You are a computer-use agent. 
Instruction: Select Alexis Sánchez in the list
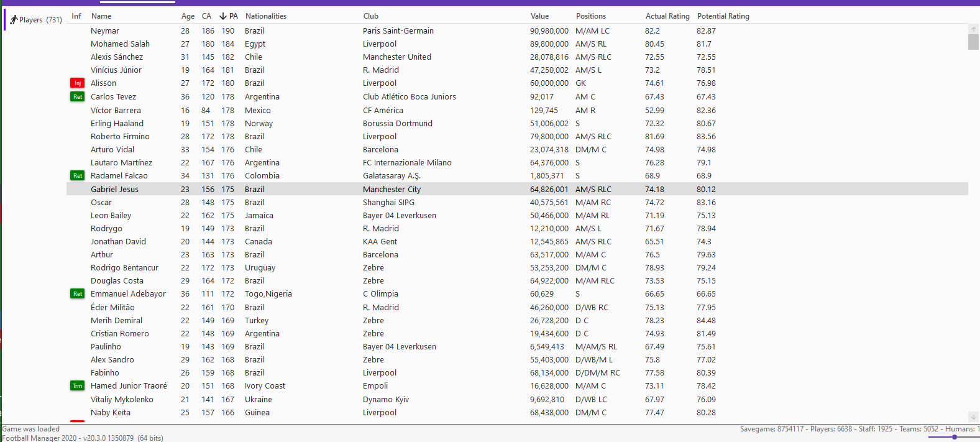pos(117,57)
